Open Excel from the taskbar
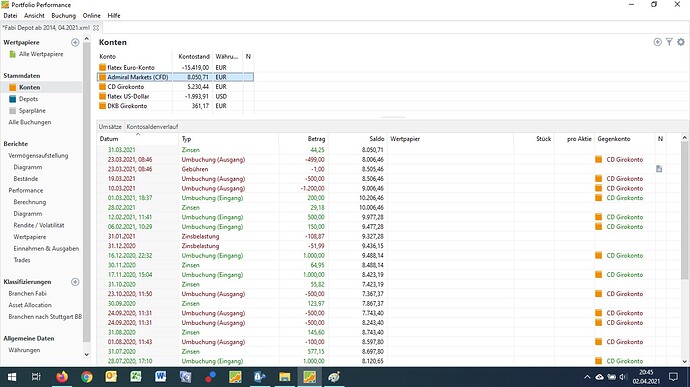This screenshot has width=690, height=387. click(x=136, y=377)
